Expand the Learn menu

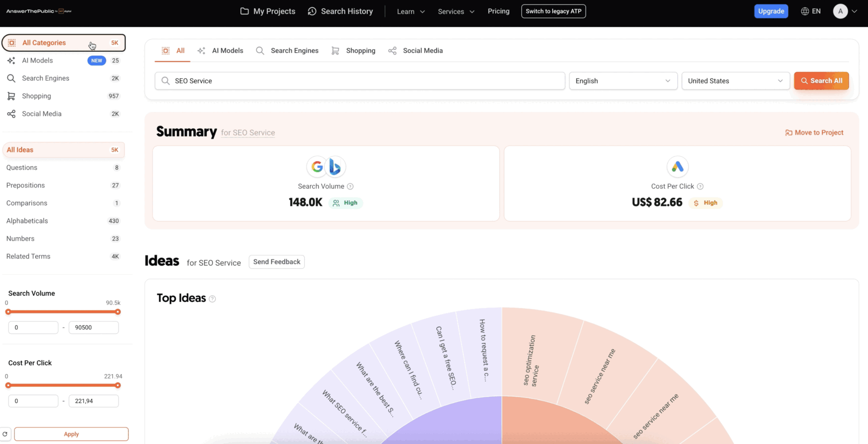pos(410,11)
